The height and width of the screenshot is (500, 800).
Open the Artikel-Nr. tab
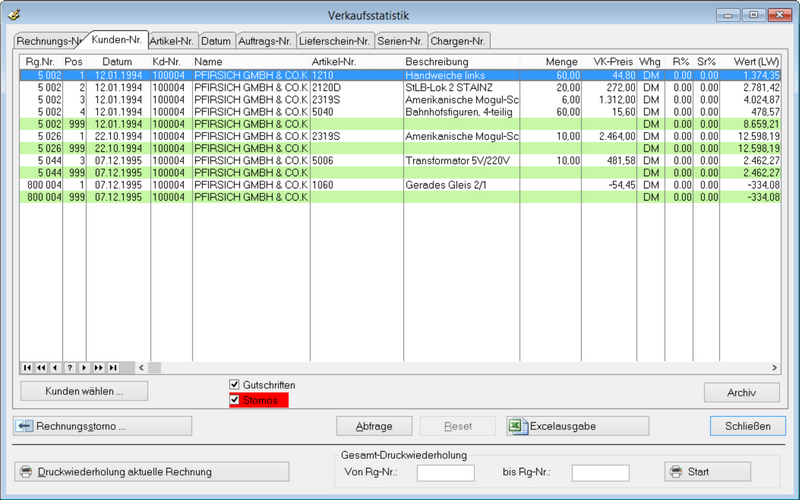coord(171,41)
